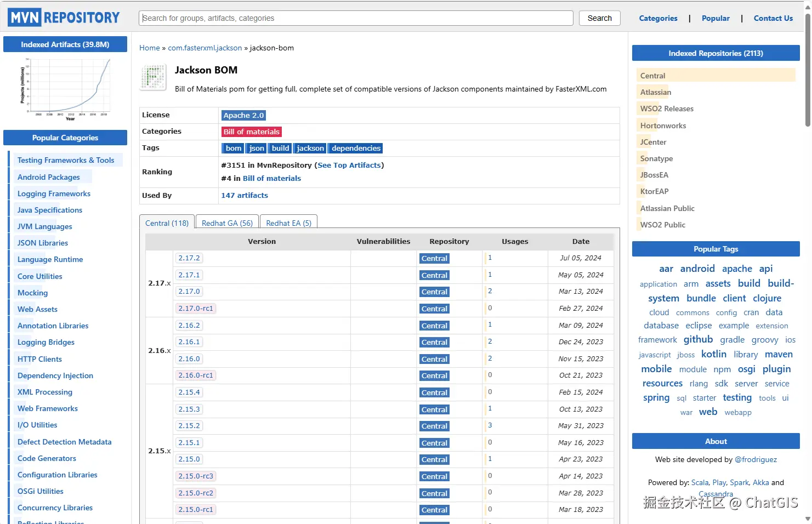Open the Scala powered-by link
The height and width of the screenshot is (524, 812).
point(700,483)
